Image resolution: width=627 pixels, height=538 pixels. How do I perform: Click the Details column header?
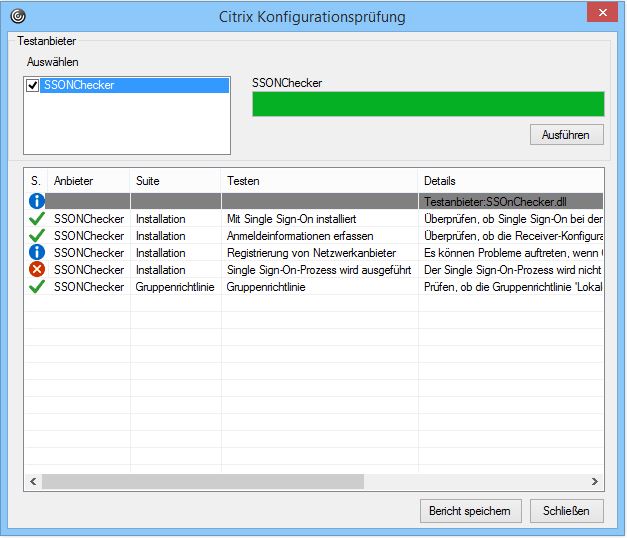[510, 181]
